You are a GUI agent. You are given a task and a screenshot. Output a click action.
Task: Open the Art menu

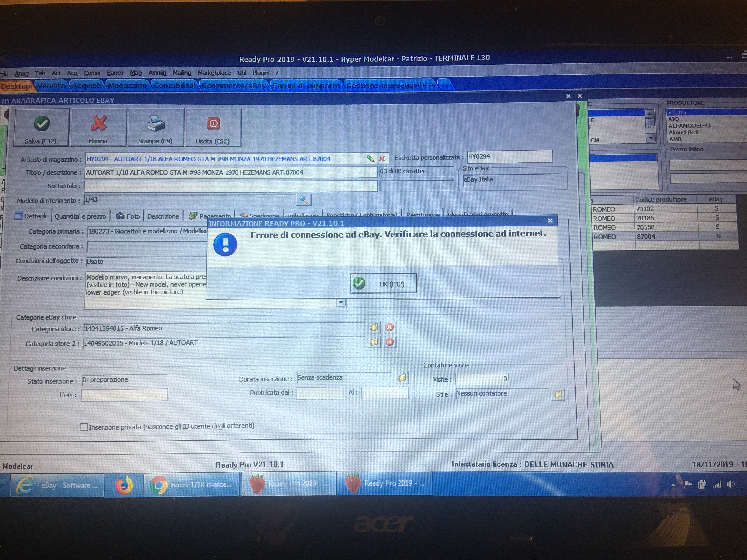tap(56, 73)
